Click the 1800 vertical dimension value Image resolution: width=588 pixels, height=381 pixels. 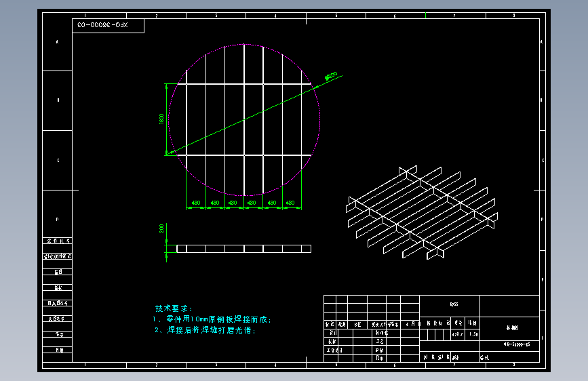pyautogui.click(x=161, y=119)
